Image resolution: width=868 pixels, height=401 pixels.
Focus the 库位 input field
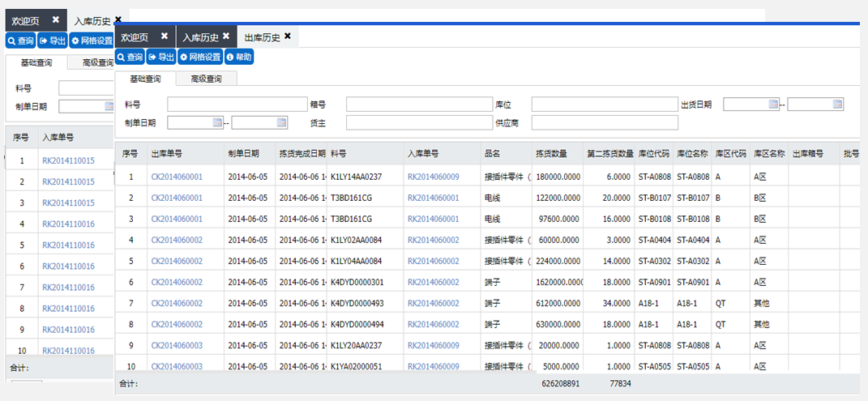[605, 104]
